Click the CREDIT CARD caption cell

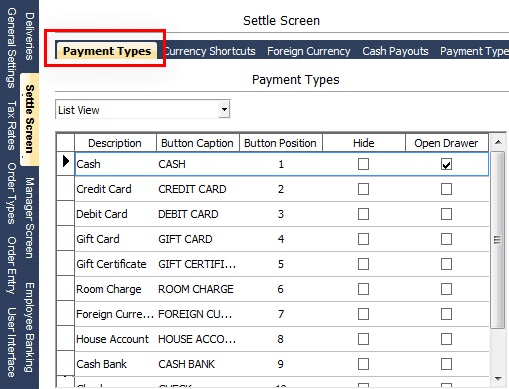pyautogui.click(x=198, y=189)
